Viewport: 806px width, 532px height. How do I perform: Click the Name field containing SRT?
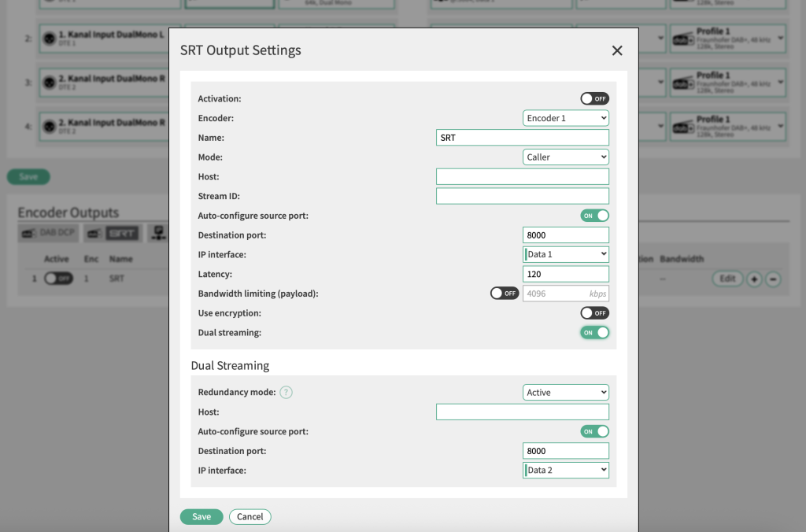[523, 138]
